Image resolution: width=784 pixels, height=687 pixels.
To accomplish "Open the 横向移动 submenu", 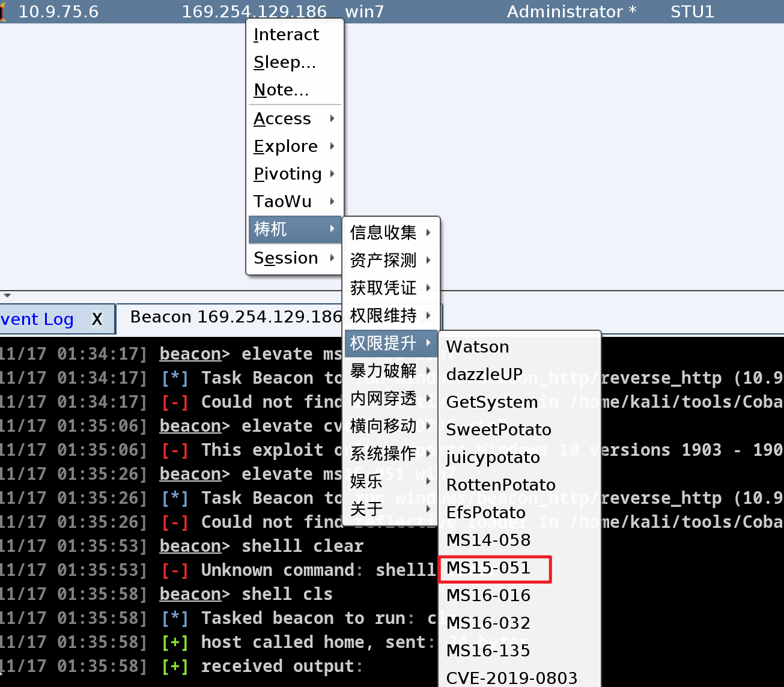I will [391, 426].
